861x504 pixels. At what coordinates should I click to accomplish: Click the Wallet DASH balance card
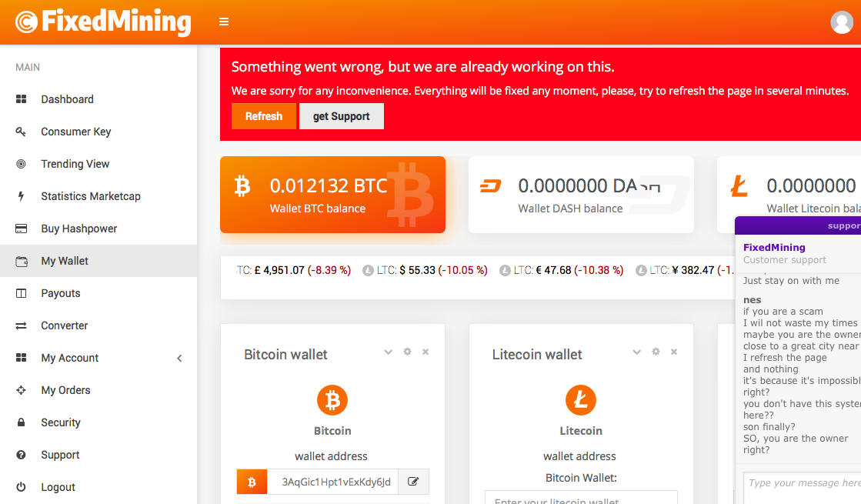581,195
